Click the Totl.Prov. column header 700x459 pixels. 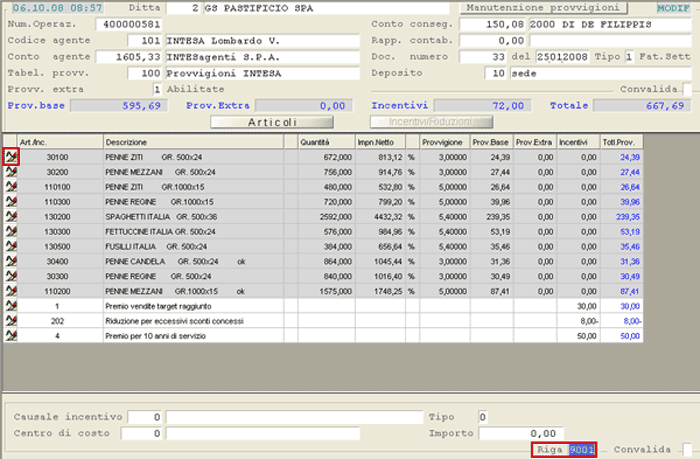pos(622,142)
